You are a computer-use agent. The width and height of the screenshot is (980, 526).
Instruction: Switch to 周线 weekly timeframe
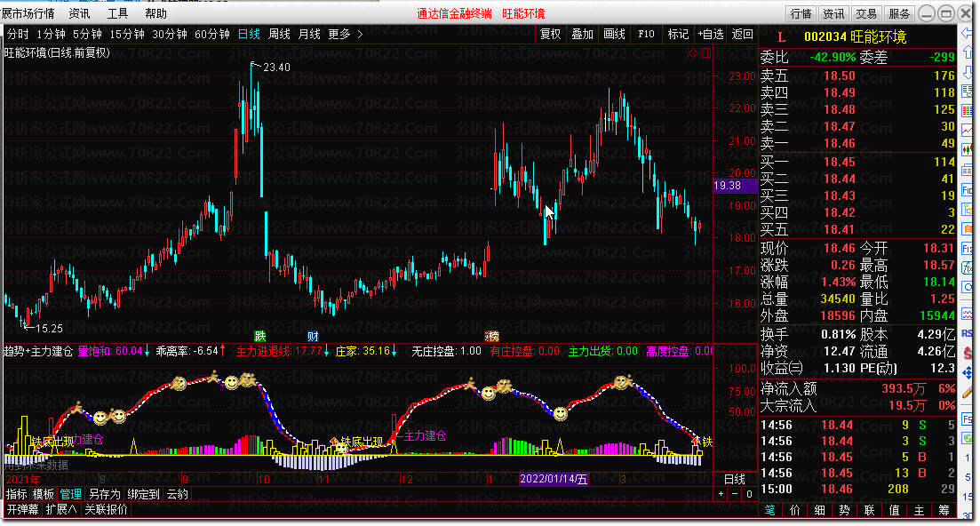(279, 35)
